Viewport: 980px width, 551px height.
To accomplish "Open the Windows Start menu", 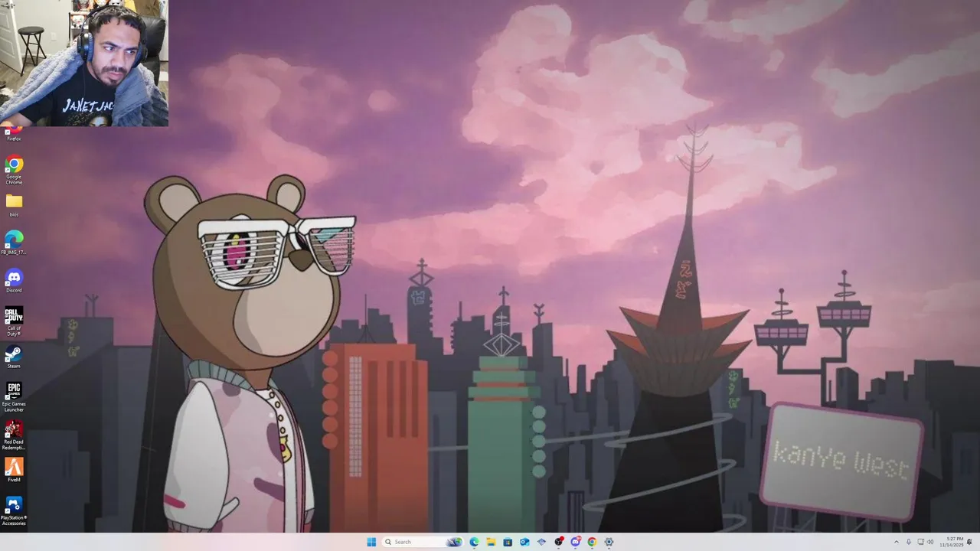I will tap(371, 542).
